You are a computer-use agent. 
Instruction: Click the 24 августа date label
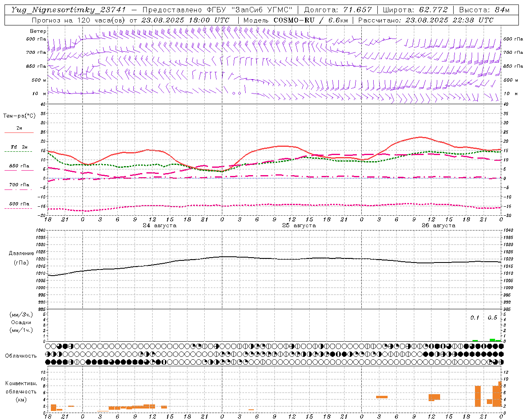160,226
